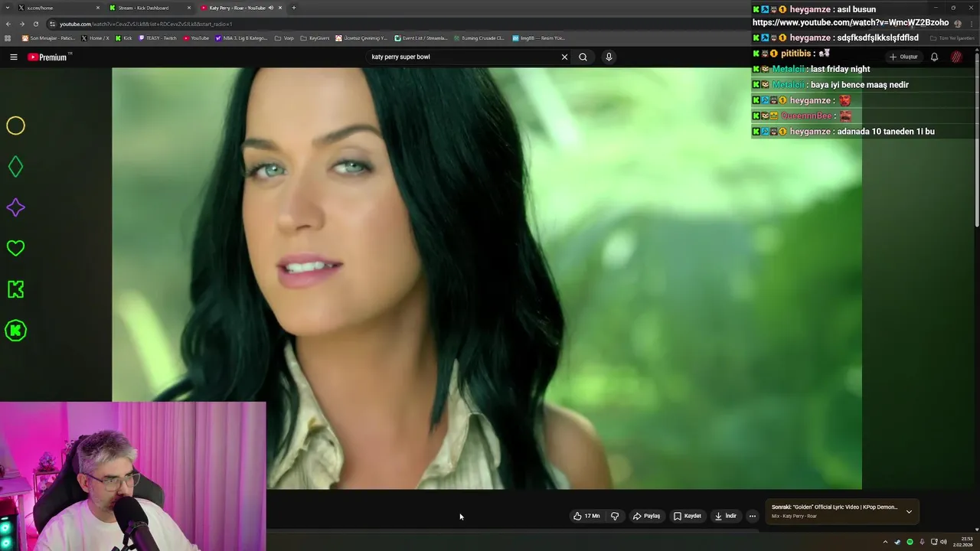Viewport: 980px width, 551px height.
Task: Open the YouTube notifications bell
Action: point(934,57)
